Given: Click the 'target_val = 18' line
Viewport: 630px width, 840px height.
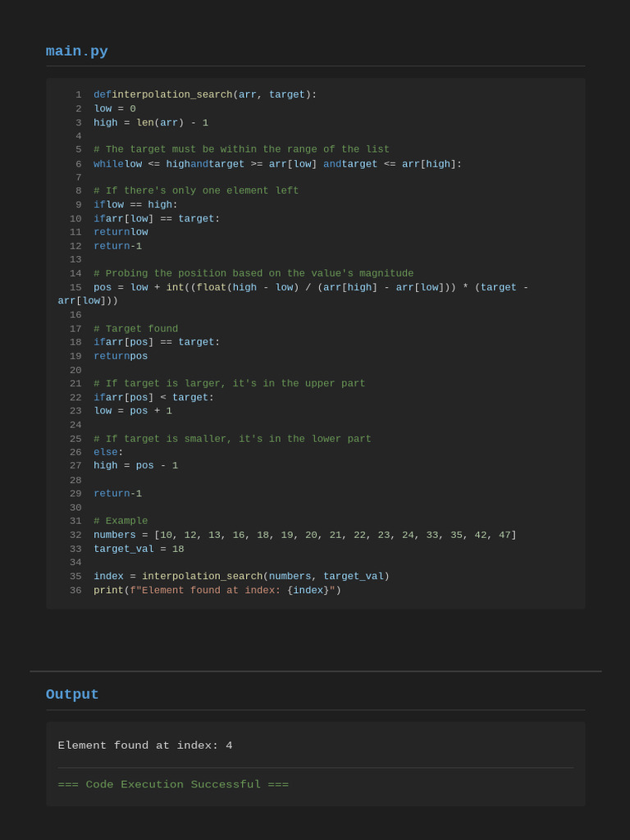Looking at the screenshot, I should pos(139,549).
